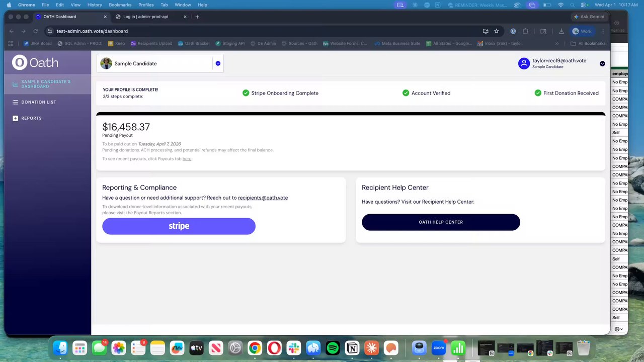Click the Donation List list icon

coord(15,102)
